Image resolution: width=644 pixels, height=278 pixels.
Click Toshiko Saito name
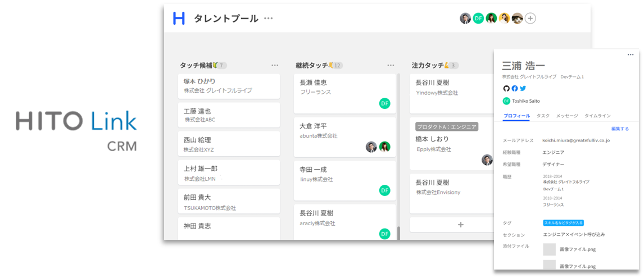(526, 101)
